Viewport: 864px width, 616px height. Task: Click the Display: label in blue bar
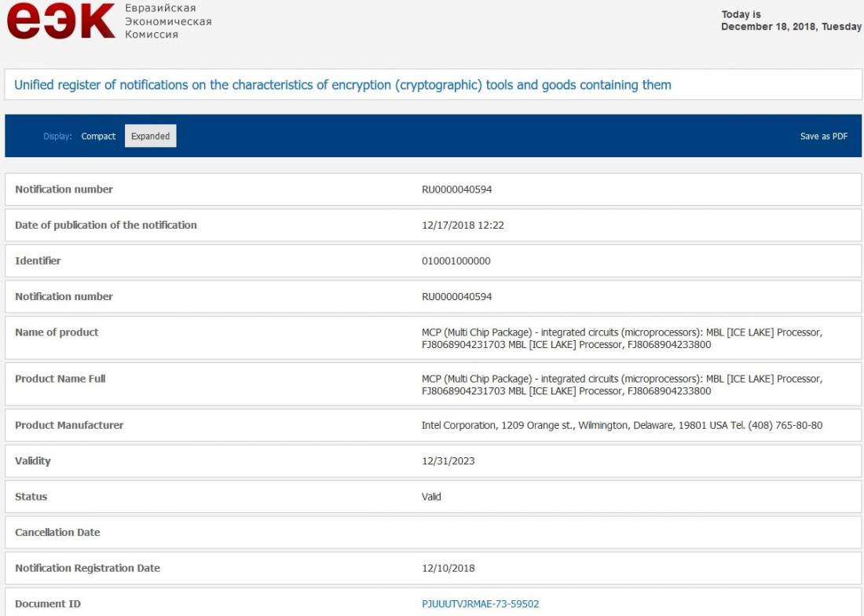[x=57, y=136]
